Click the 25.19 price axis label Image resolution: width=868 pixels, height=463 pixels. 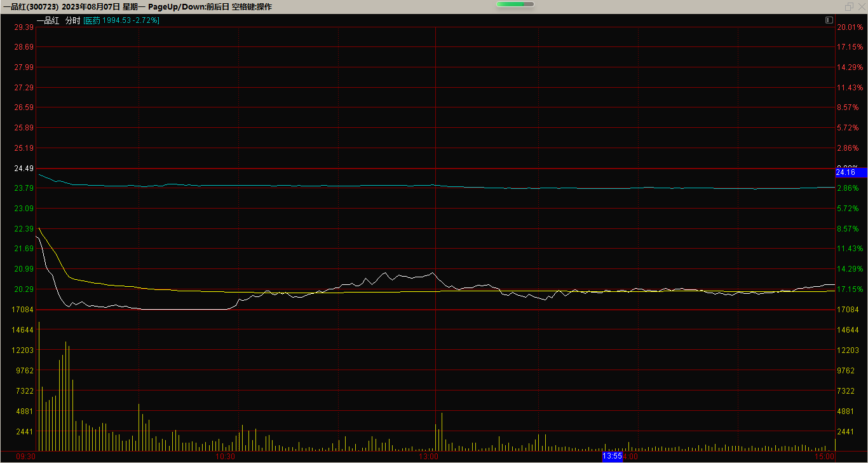(24, 148)
